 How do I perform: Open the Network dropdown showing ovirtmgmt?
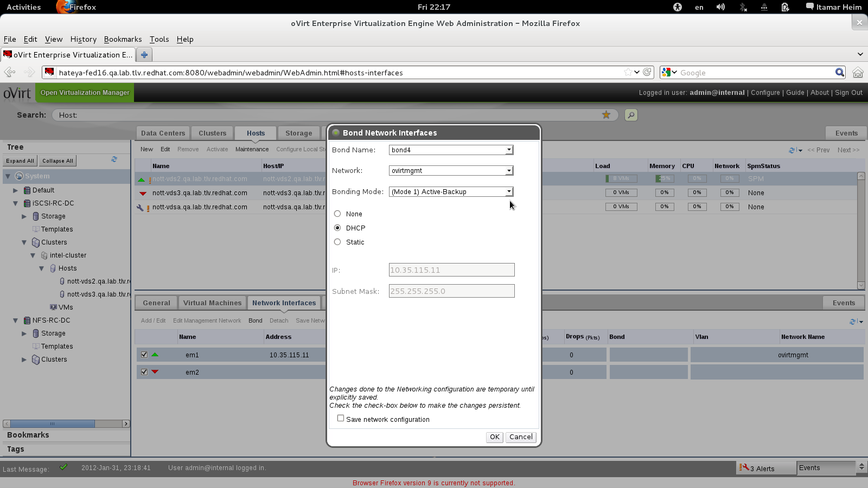click(451, 170)
